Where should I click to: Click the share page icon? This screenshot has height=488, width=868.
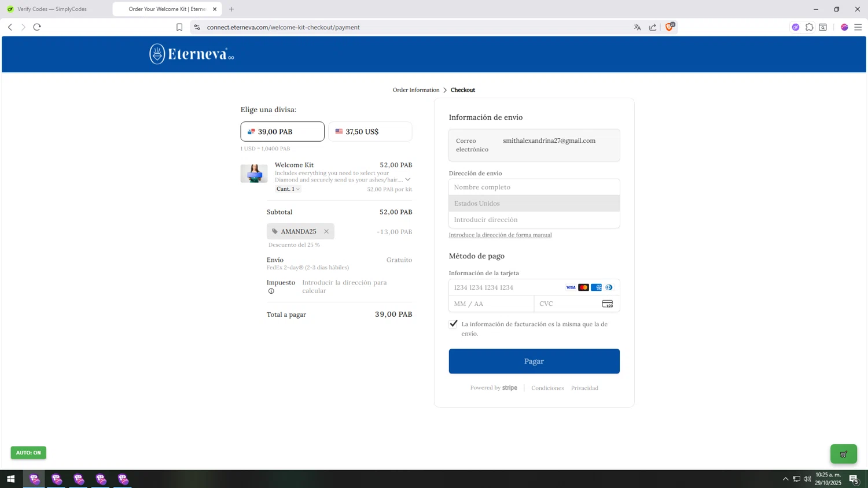[653, 27]
